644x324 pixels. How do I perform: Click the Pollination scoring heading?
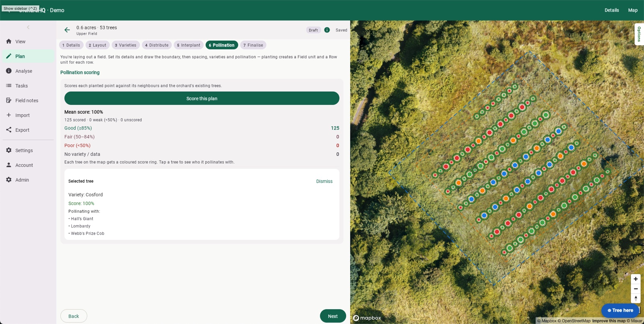[x=80, y=72]
